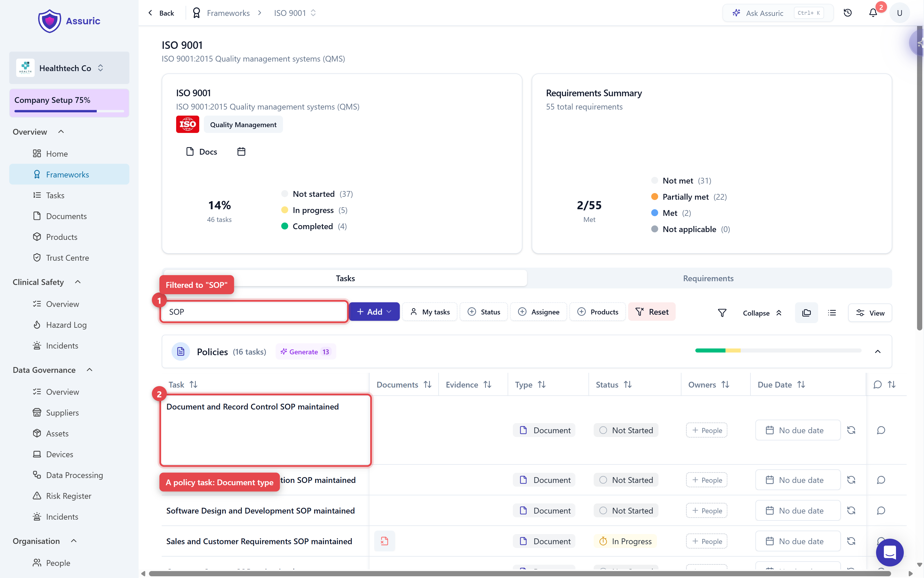Toggle the My tasks filter

pyautogui.click(x=430, y=312)
